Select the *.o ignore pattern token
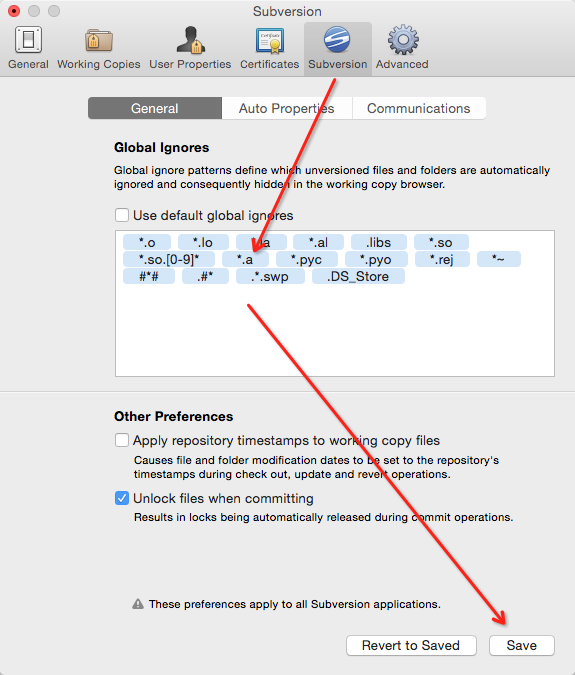The image size is (575, 675). coord(147,242)
